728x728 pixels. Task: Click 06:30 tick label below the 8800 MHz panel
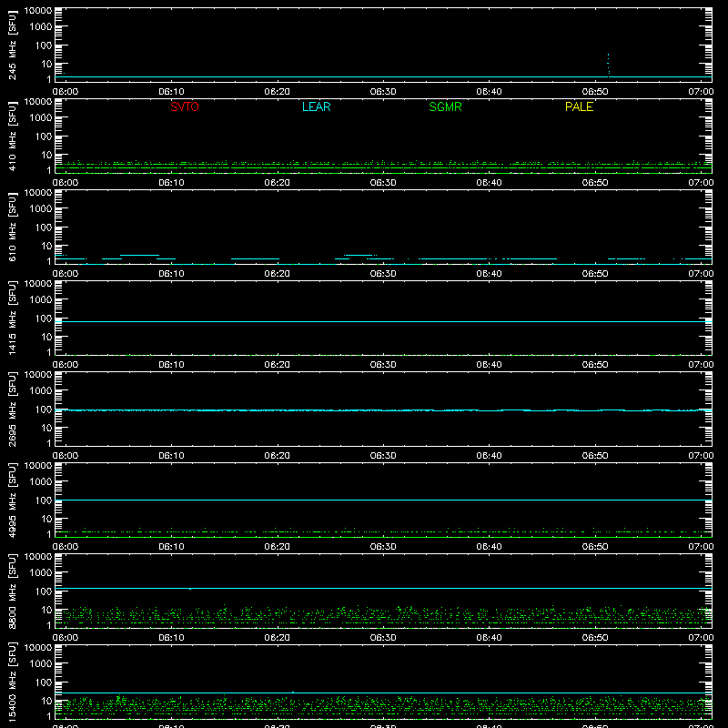[x=383, y=638]
